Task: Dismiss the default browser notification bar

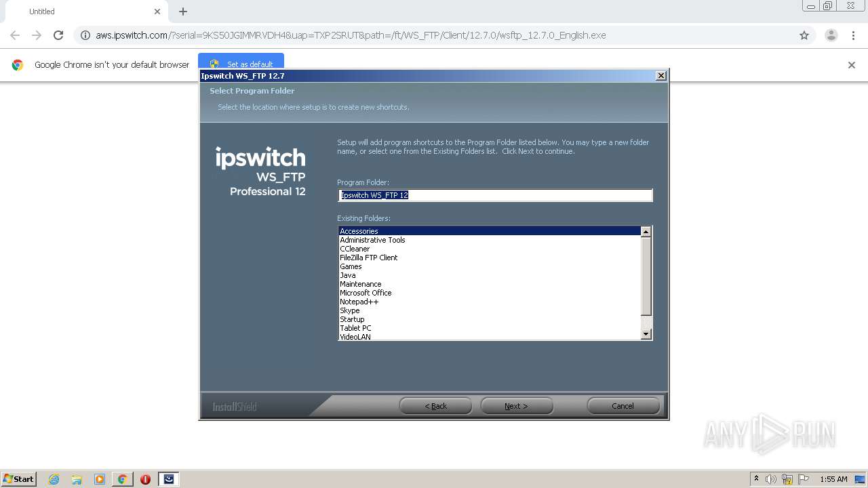Action: (x=852, y=65)
